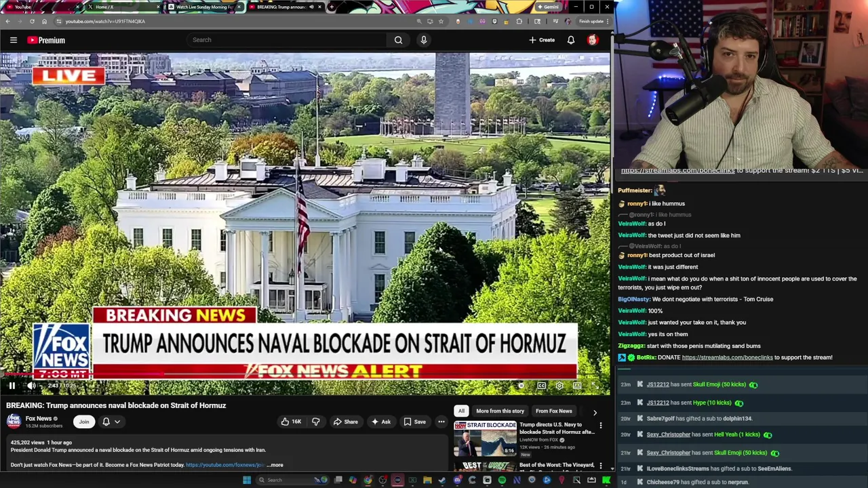Viewport: 868px width, 488px height.
Task: Open Spotify from the taskbar
Action: coord(502,480)
